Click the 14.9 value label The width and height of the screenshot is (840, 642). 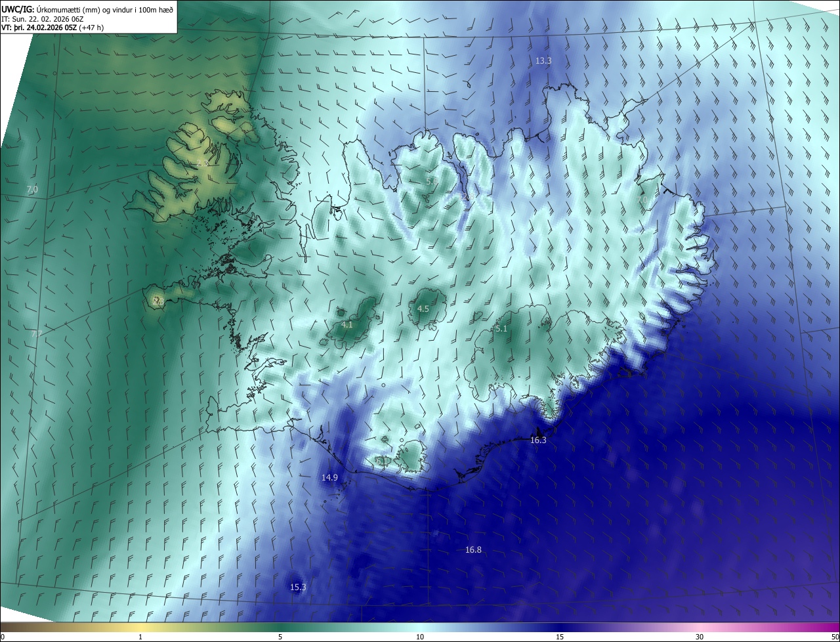click(329, 478)
